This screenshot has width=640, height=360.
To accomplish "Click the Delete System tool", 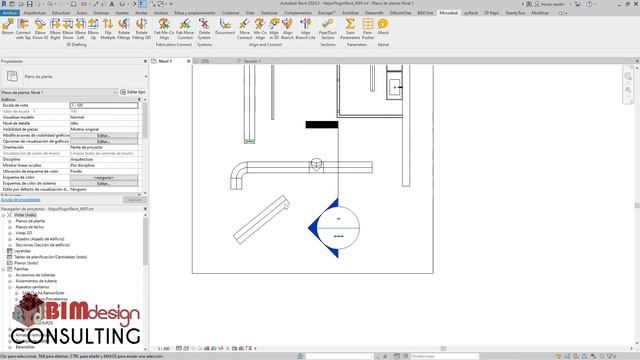I will (204, 29).
